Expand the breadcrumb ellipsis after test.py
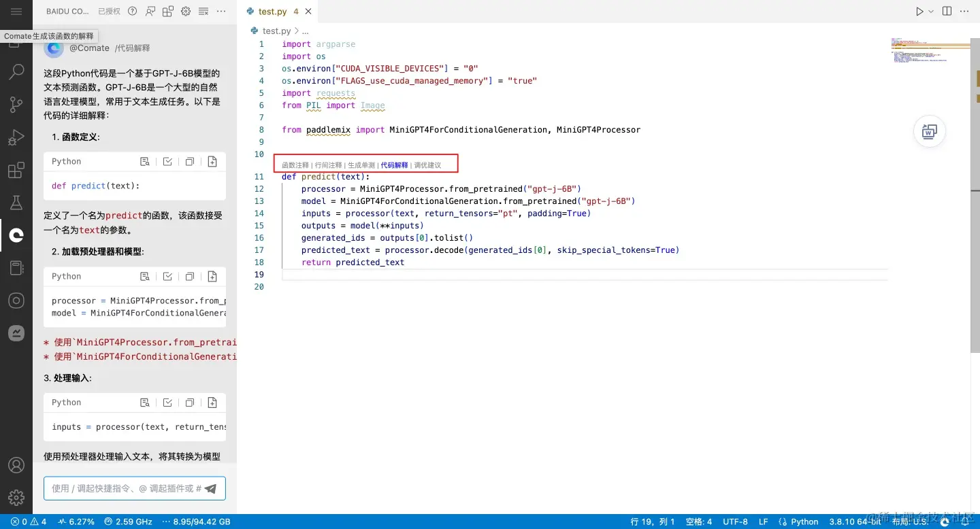Screen dimensions: 980x529 (x=305, y=31)
